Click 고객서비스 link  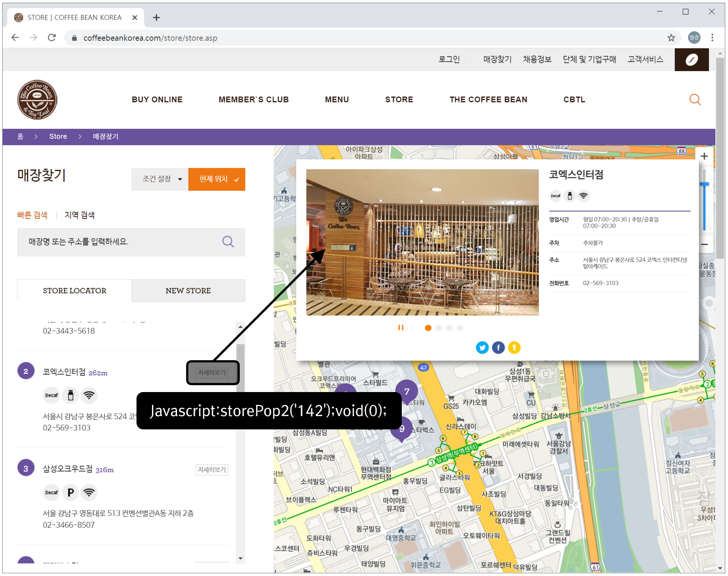point(645,59)
